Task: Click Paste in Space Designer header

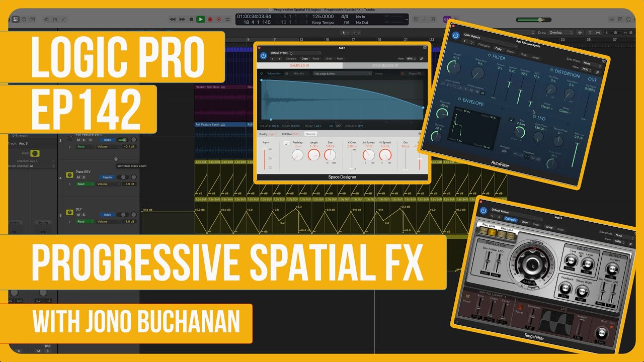Action: coord(316,59)
